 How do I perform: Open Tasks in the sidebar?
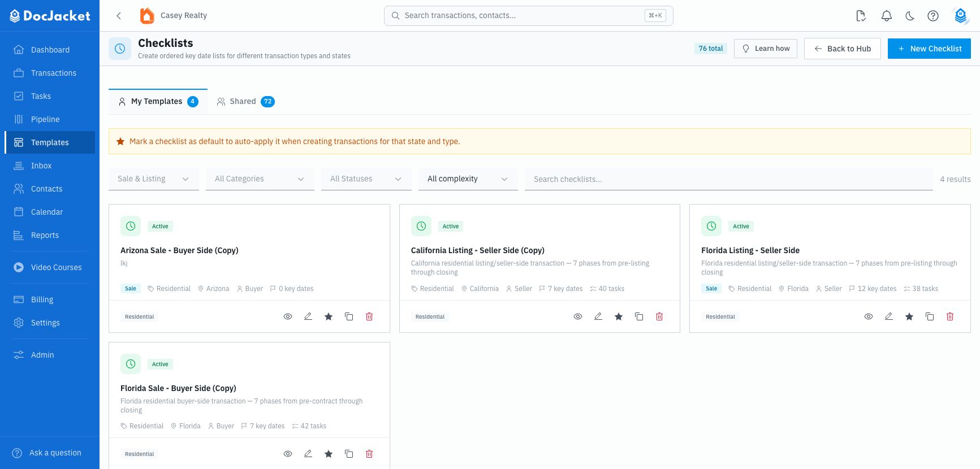point(50,96)
